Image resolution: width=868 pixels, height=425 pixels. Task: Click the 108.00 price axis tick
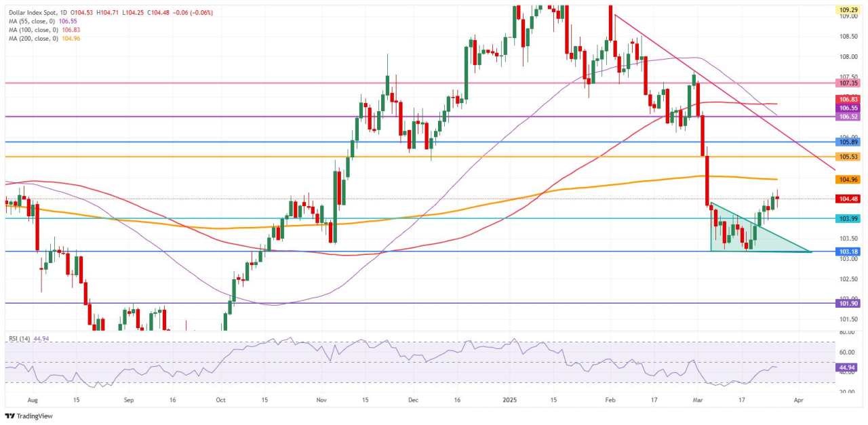click(x=848, y=57)
